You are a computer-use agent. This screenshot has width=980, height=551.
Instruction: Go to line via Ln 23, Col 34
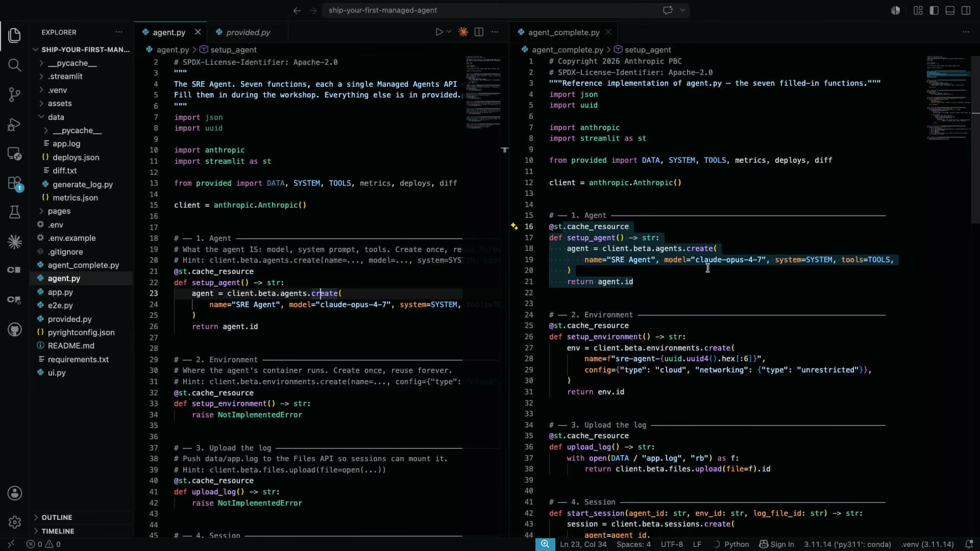point(583,544)
